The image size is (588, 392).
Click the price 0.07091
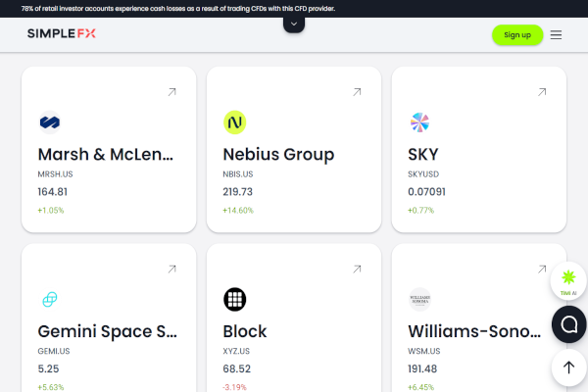point(426,192)
